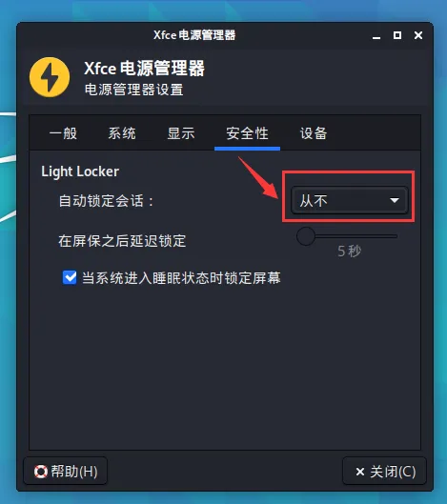Click the slider track above 5 秒
The width and height of the screenshot is (447, 504).
coord(356,236)
